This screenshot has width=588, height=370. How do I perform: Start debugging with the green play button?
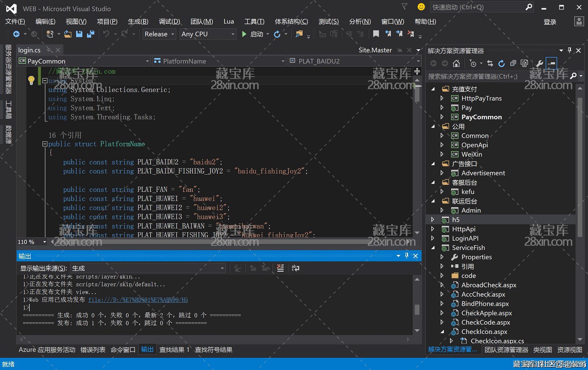[x=244, y=34]
